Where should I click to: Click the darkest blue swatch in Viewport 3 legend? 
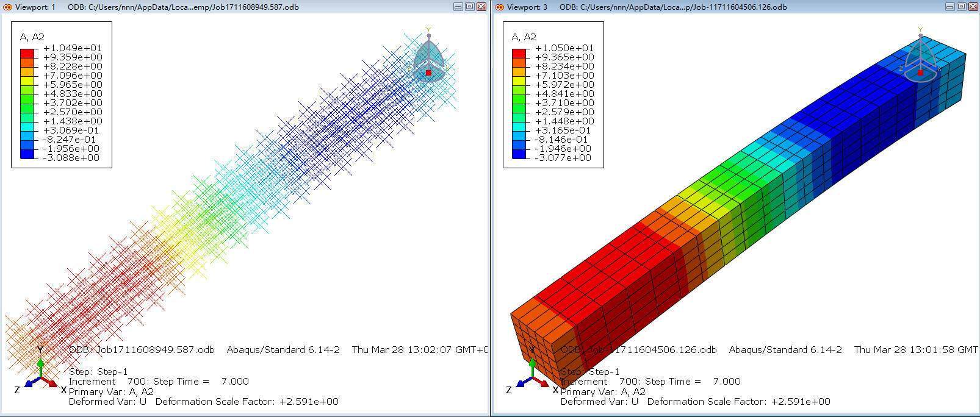point(519,154)
